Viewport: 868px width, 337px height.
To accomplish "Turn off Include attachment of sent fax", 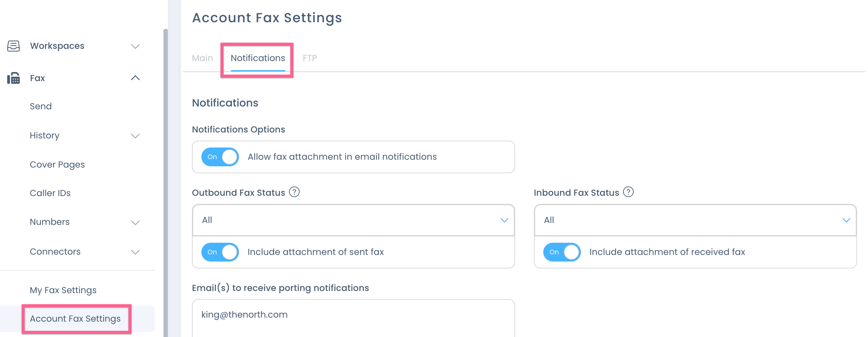I will [x=220, y=252].
